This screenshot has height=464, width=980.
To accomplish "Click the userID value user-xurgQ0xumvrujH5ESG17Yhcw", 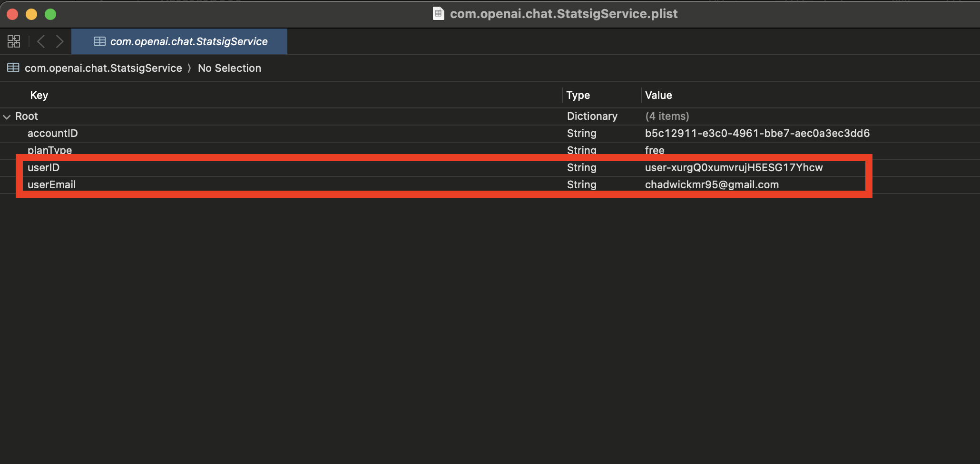I will [x=734, y=167].
